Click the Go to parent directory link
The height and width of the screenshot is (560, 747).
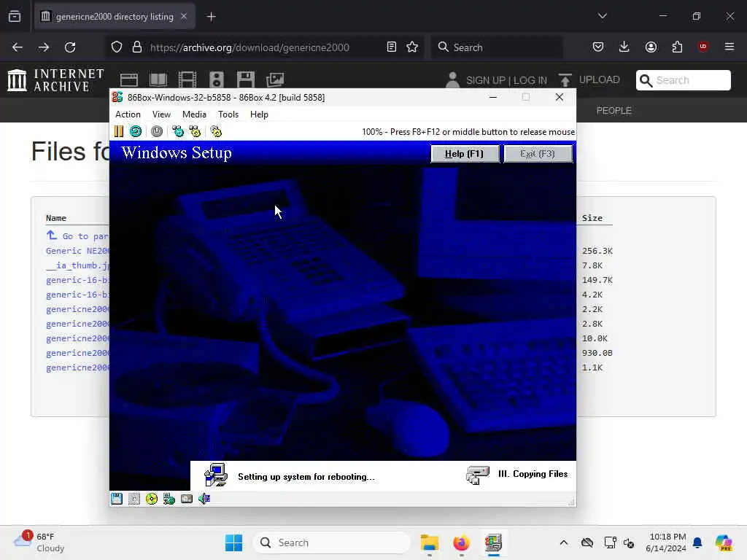coord(77,236)
